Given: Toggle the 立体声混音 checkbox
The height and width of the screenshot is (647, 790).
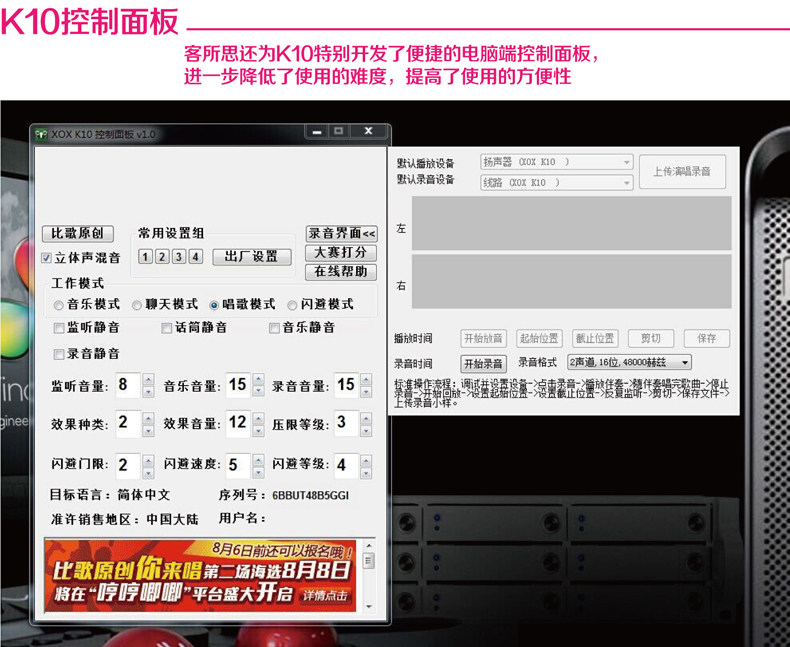Looking at the screenshot, I should [46, 258].
